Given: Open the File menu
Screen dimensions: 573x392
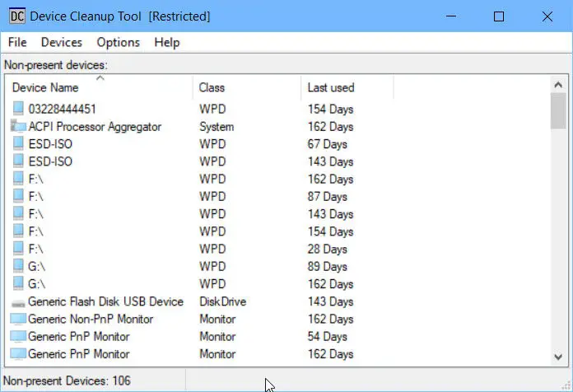Looking at the screenshot, I should [17, 43].
